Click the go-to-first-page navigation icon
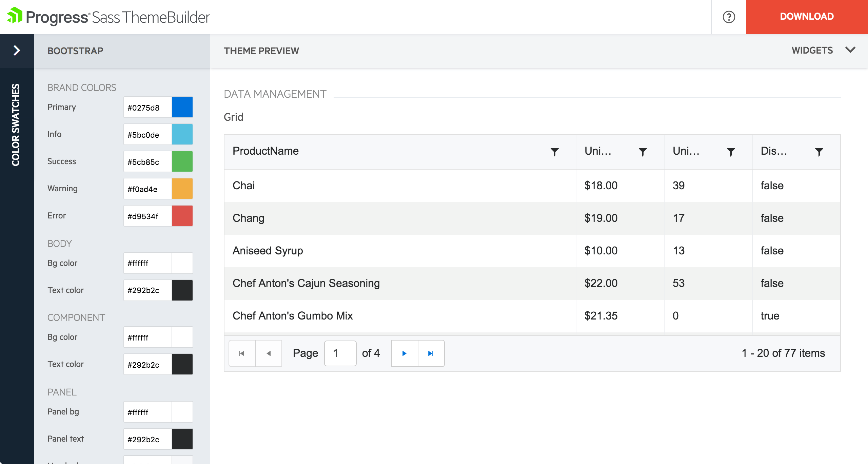 click(x=242, y=353)
